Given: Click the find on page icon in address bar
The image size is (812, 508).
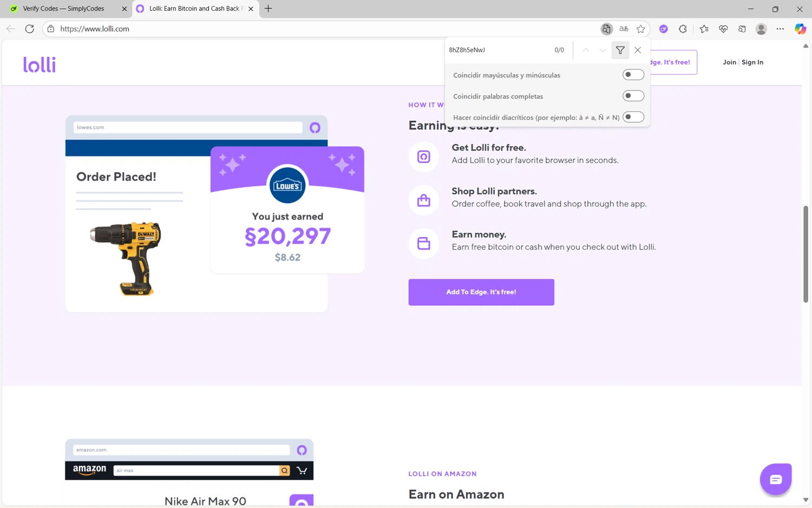Looking at the screenshot, I should pyautogui.click(x=606, y=29).
